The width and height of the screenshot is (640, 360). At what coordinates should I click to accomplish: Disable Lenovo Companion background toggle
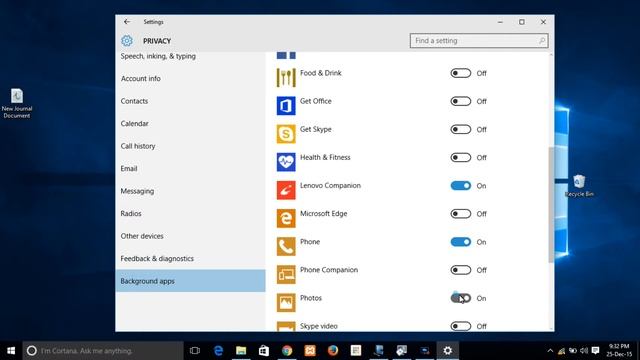460,186
